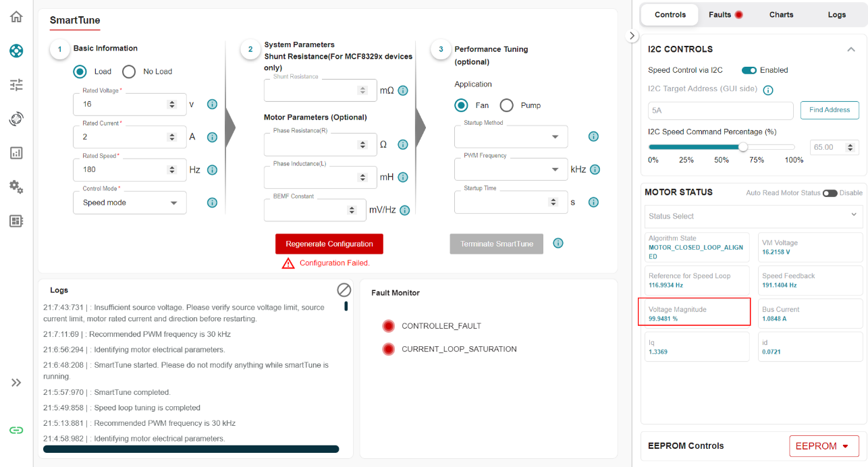868x467 pixels.
Task: Switch to the Logs tab
Action: click(837, 15)
